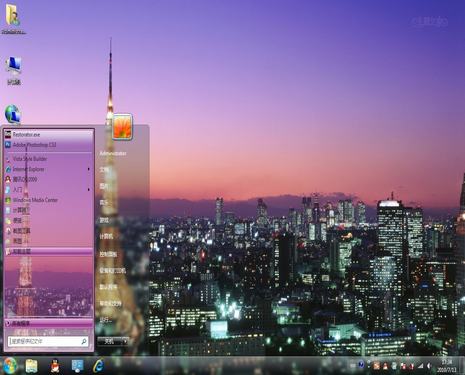
Task: Open 计算机 in right Start pane
Action: click(106, 236)
